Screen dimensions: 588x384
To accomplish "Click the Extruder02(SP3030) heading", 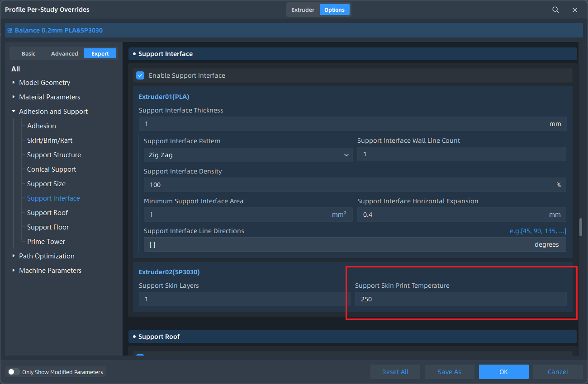I will coord(169,272).
